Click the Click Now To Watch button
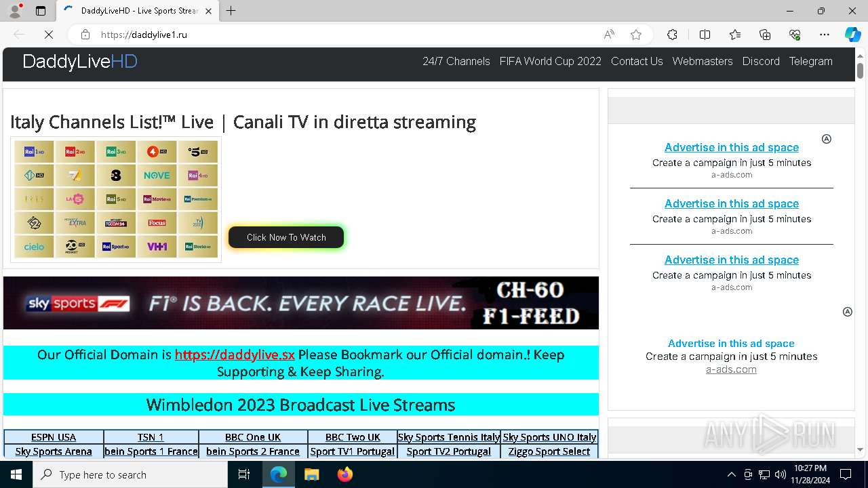 286,237
